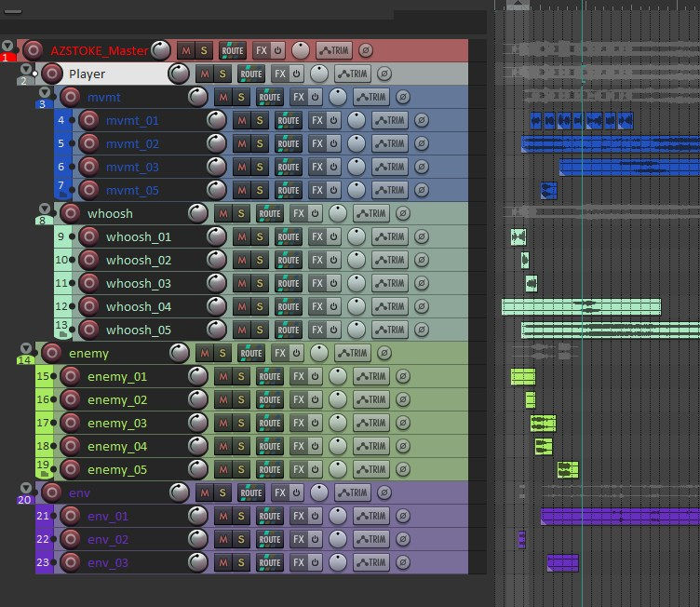The width and height of the screenshot is (700, 607).
Task: Open routing for Player track
Action: pos(251,74)
